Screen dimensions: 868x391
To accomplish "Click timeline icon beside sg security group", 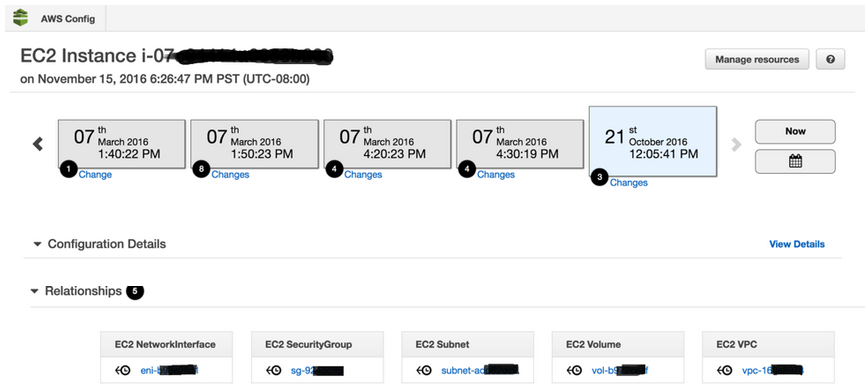I will pos(273,371).
